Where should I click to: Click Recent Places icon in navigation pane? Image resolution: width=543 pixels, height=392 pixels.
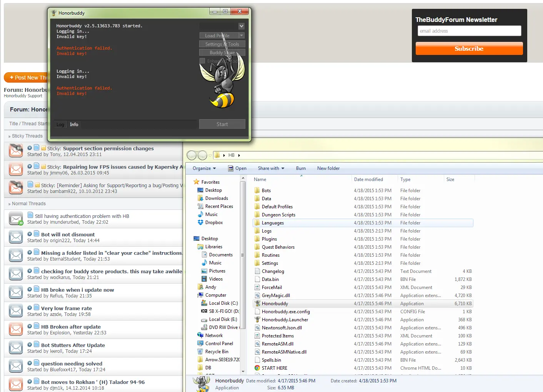pyautogui.click(x=200, y=206)
